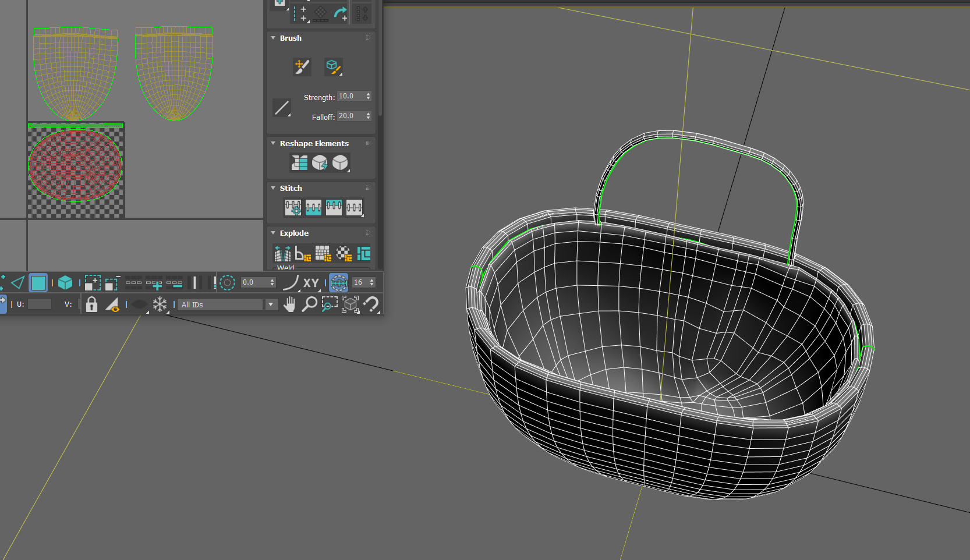Viewport: 970px width, 560px height.
Task: Toggle Polygon sub-object mode square button
Action: [x=38, y=283]
